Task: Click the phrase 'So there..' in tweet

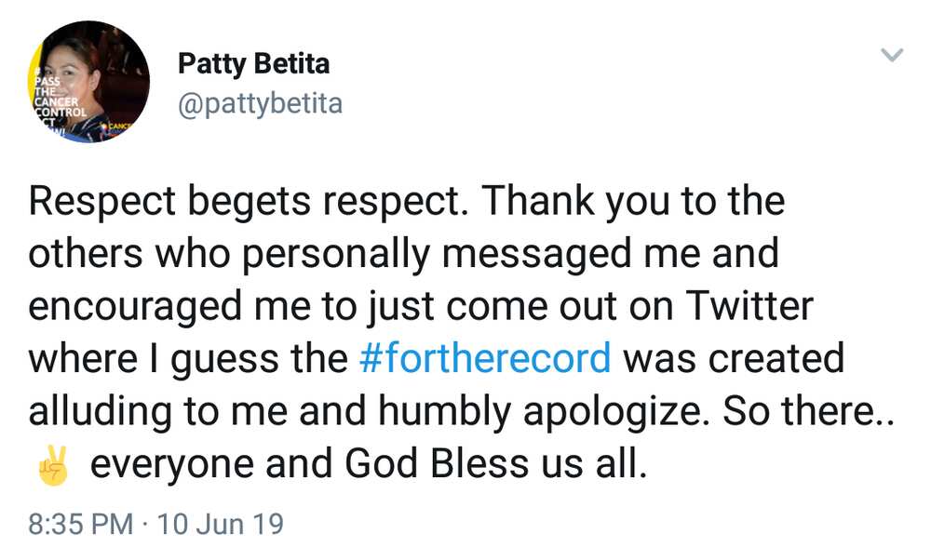Action: pos(807,410)
